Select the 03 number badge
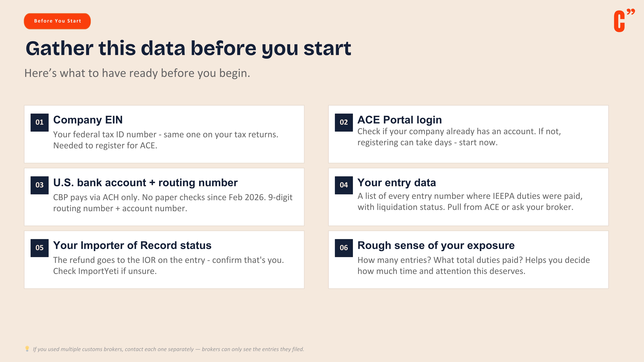The width and height of the screenshot is (644, 362). pos(39,185)
